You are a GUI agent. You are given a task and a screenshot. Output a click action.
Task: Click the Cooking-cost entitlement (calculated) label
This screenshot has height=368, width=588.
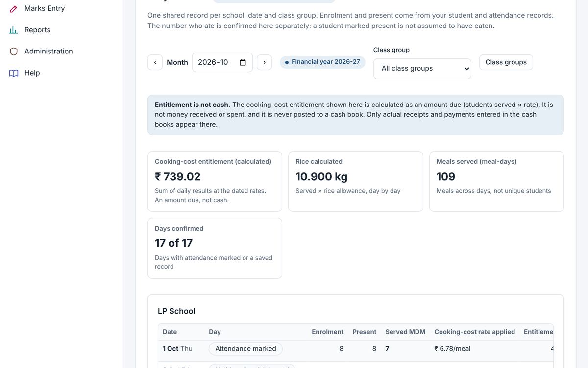[213, 161]
